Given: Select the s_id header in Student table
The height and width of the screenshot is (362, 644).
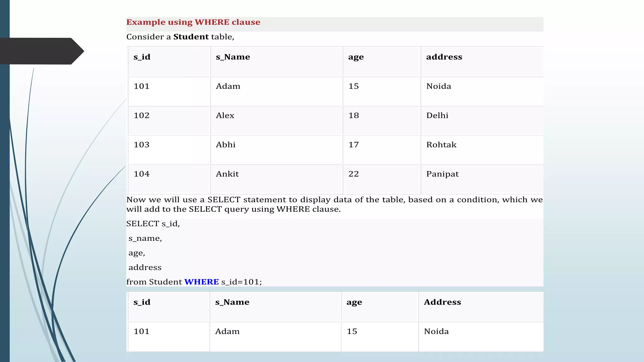Looking at the screenshot, I should (142, 57).
